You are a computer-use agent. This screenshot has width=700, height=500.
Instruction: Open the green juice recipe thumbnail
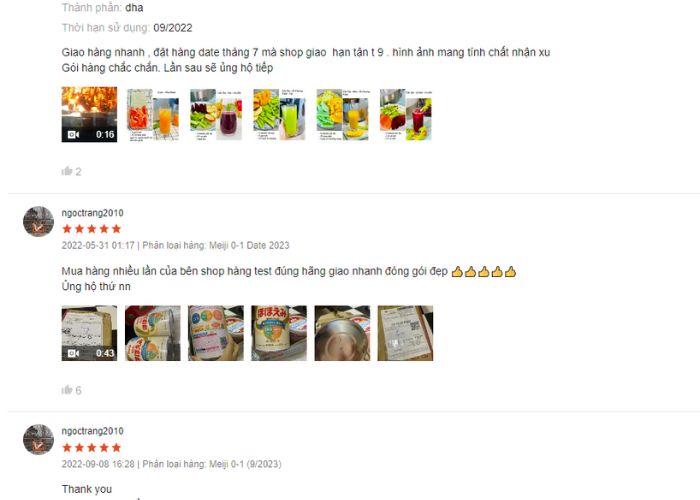click(x=279, y=114)
